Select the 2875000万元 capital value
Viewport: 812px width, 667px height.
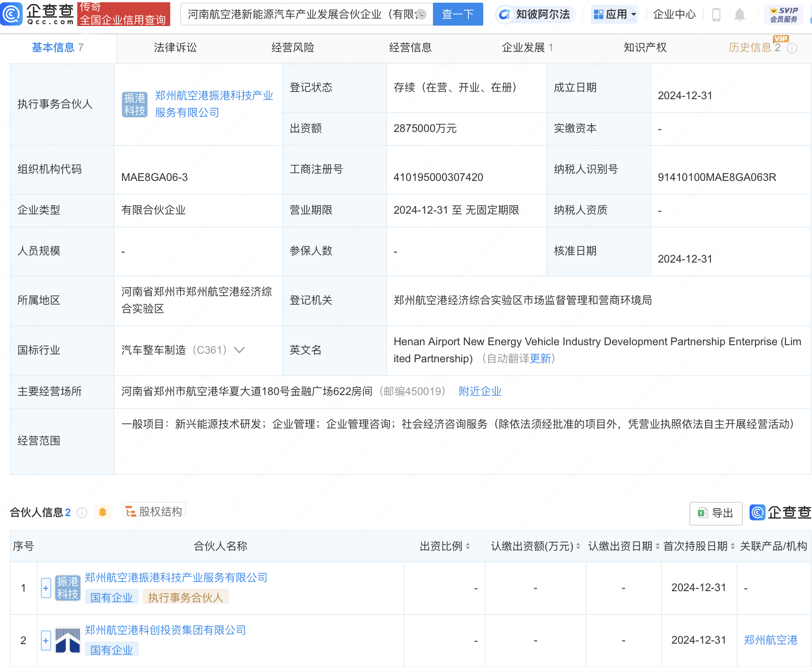click(x=425, y=128)
